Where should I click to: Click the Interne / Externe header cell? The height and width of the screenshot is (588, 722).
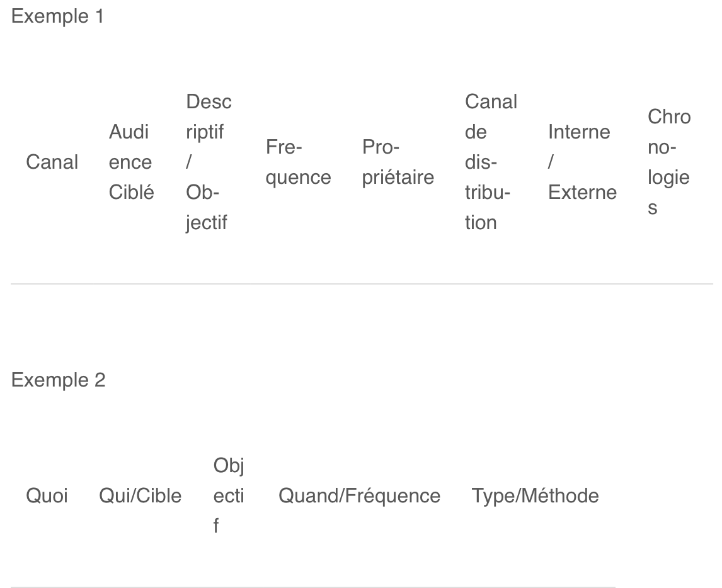[x=582, y=162]
